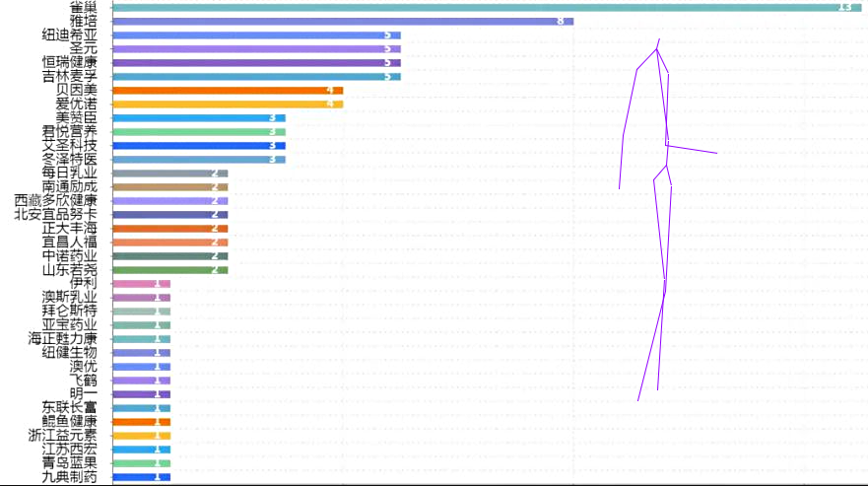Click the 纽健生物 label
The width and height of the screenshot is (868, 486).
(70, 353)
